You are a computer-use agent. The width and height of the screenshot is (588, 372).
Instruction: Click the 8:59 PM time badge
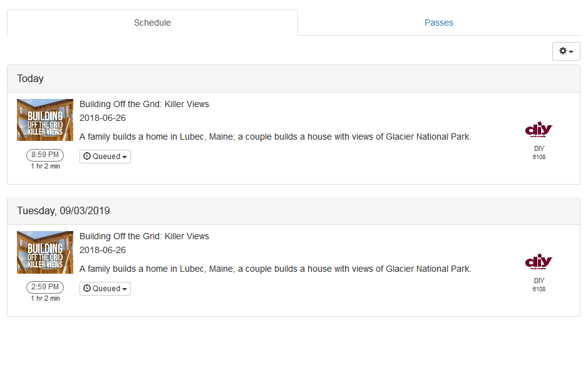click(x=45, y=155)
